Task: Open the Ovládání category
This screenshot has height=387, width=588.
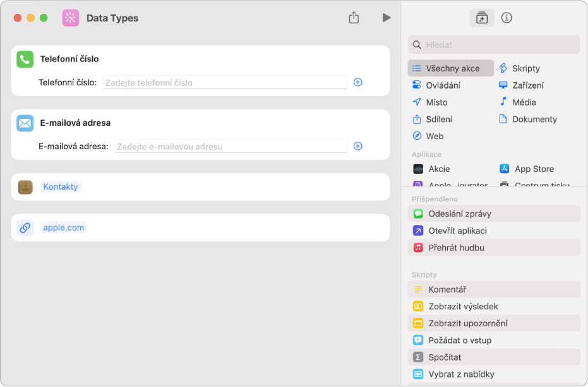Action: (x=436, y=85)
